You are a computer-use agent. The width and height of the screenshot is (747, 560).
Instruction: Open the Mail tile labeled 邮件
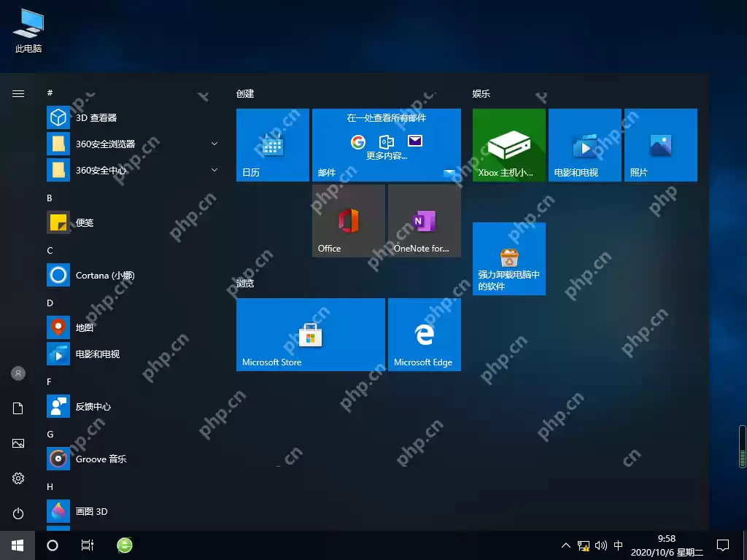coord(387,144)
